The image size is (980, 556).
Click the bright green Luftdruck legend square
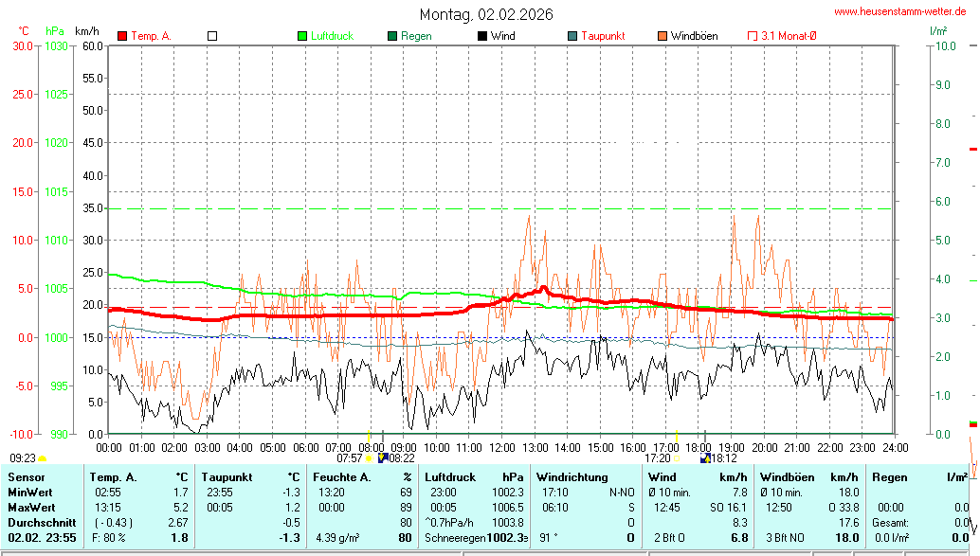tap(302, 36)
